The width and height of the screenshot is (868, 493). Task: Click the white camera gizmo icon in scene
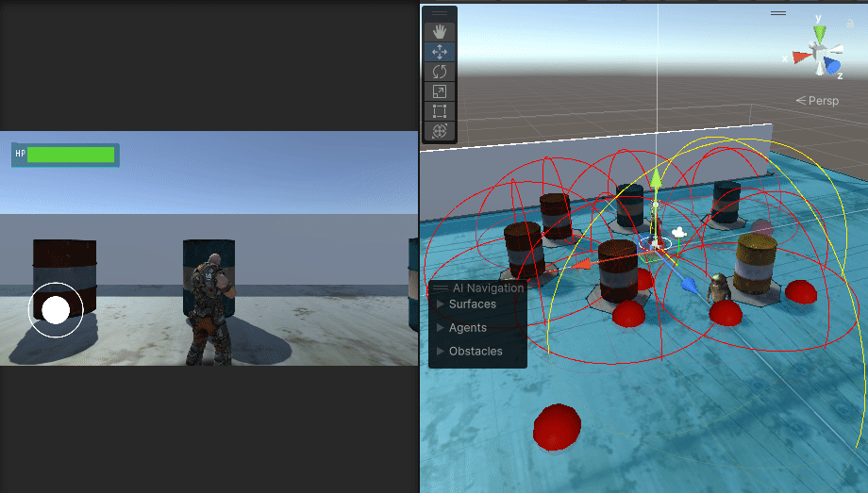point(679,233)
